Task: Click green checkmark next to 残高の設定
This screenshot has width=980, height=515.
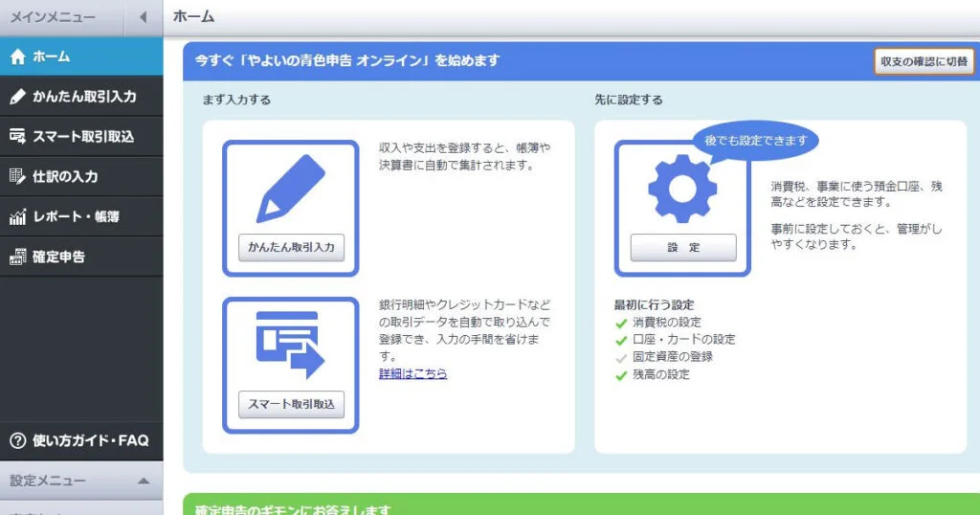Action: (620, 375)
